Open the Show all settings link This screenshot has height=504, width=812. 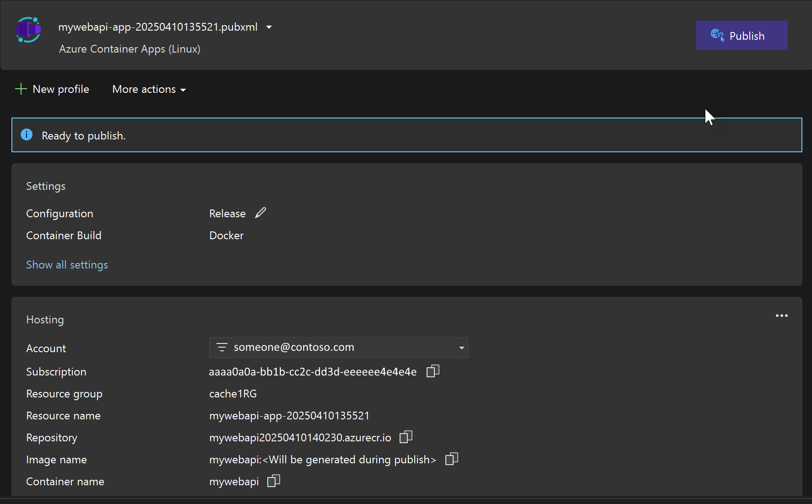tap(67, 265)
